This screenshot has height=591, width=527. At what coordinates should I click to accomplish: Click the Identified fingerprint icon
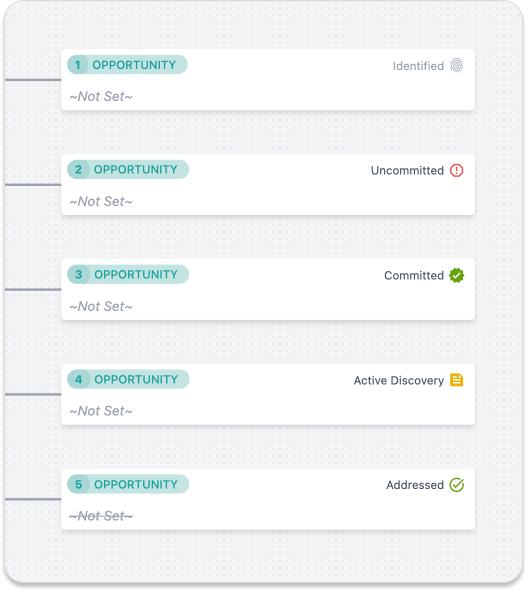pos(457,66)
